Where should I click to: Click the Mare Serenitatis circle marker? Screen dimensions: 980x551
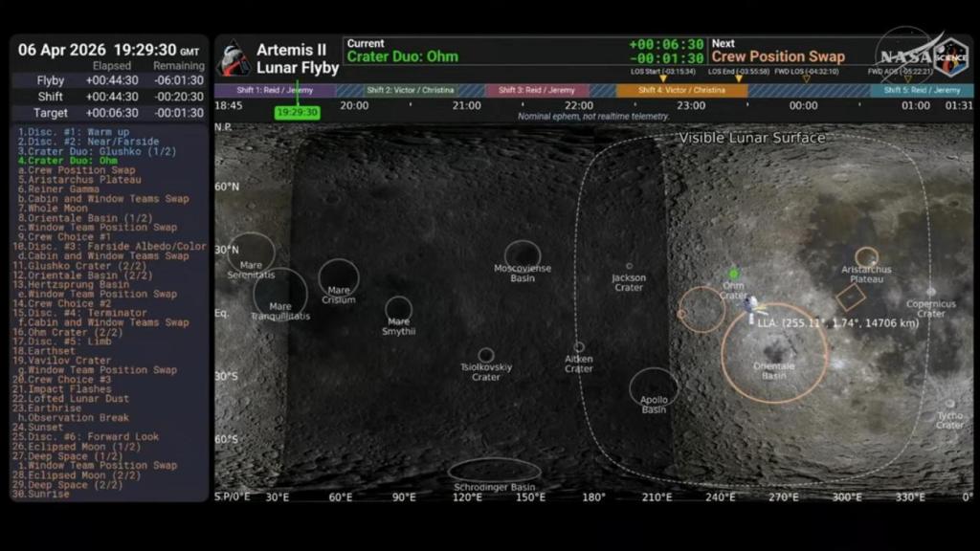pyautogui.click(x=252, y=254)
